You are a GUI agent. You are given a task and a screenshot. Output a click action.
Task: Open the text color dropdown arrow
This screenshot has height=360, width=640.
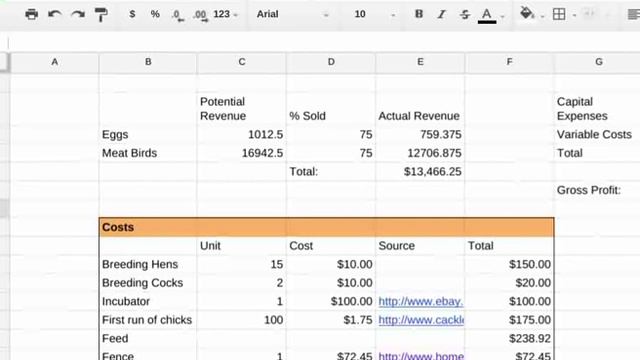click(502, 16)
